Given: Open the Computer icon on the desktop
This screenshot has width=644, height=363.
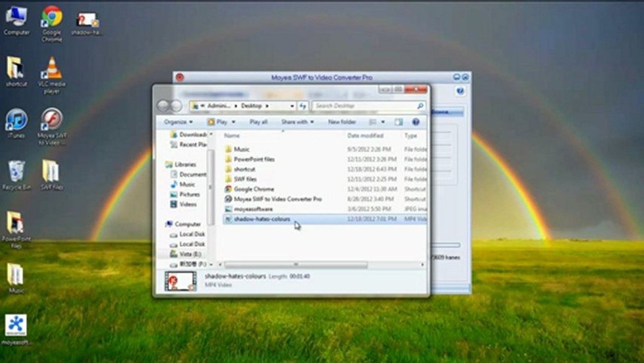Looking at the screenshot, I should pyautogui.click(x=16, y=20).
